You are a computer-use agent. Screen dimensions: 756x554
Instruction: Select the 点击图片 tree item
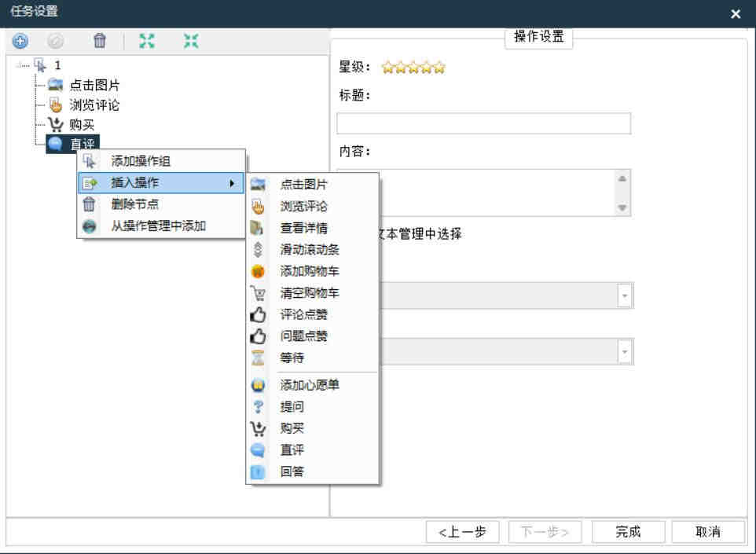94,86
